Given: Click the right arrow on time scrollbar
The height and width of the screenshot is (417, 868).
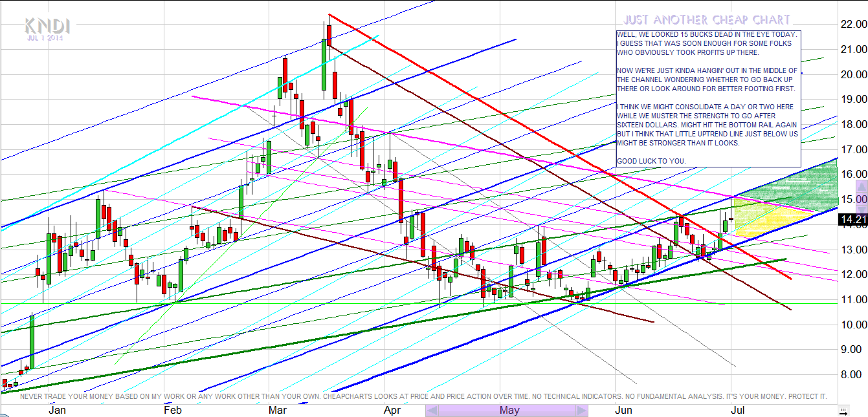Looking at the screenshot, I should pyautogui.click(x=582, y=411).
